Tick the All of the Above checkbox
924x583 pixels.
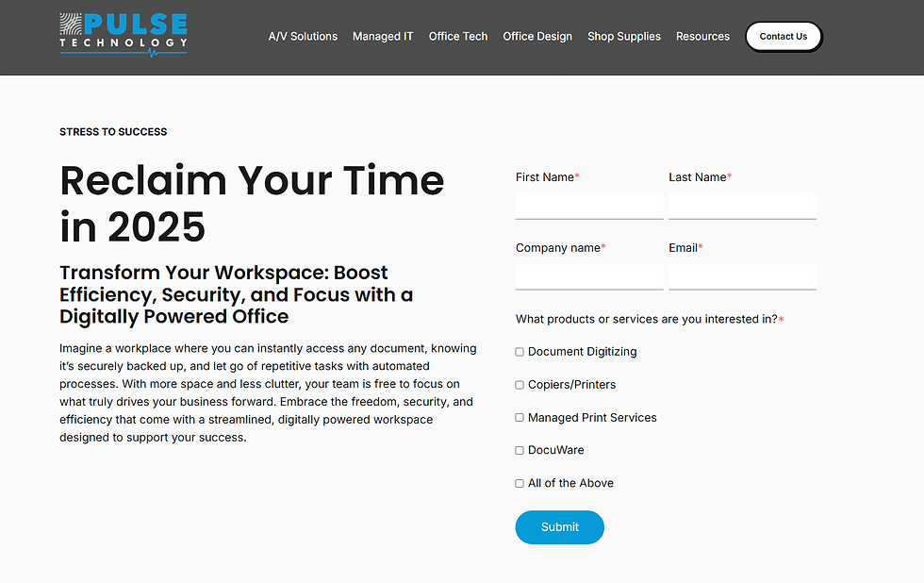519,483
